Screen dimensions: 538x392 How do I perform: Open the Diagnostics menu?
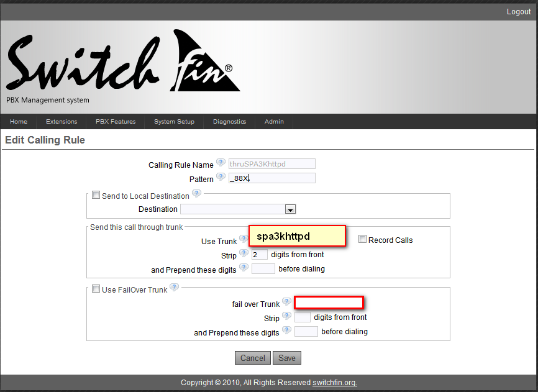click(229, 122)
